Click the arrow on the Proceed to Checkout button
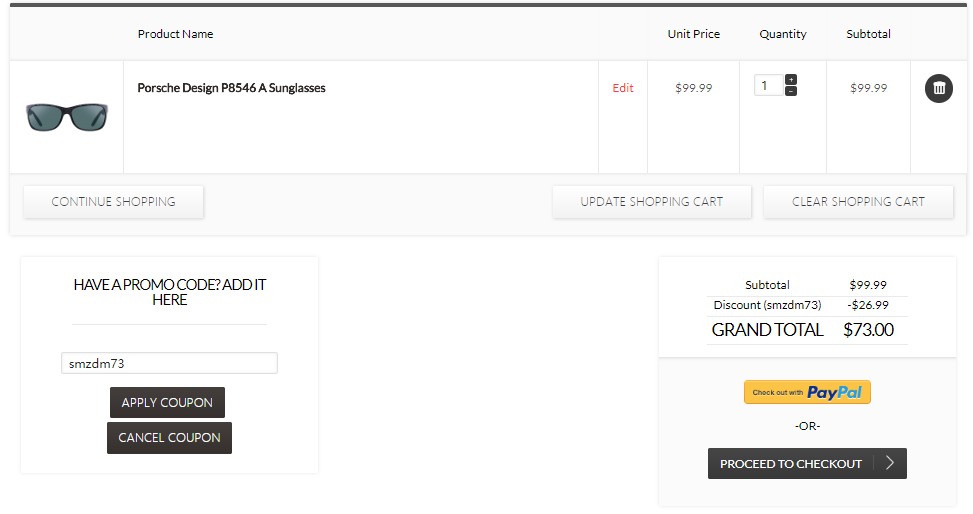 click(890, 463)
